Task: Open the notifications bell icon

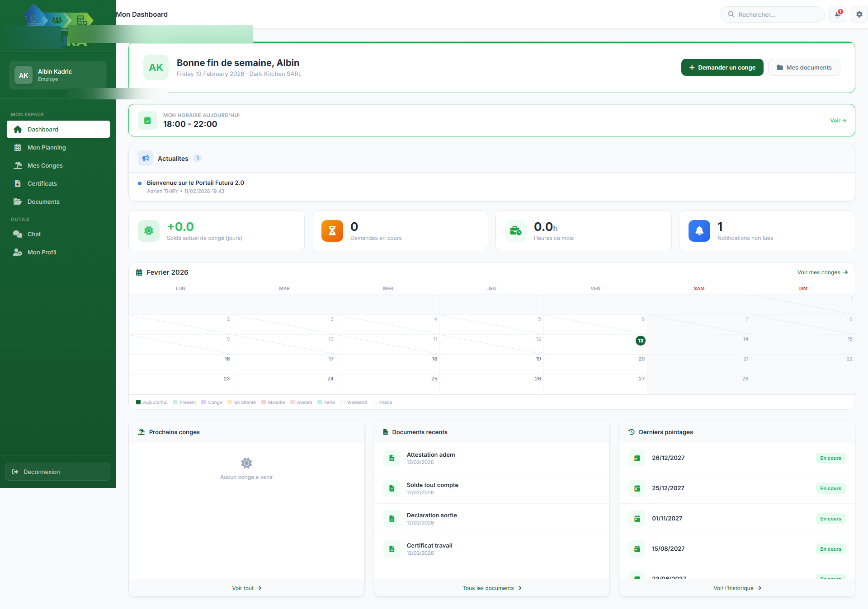Action: [x=837, y=14]
